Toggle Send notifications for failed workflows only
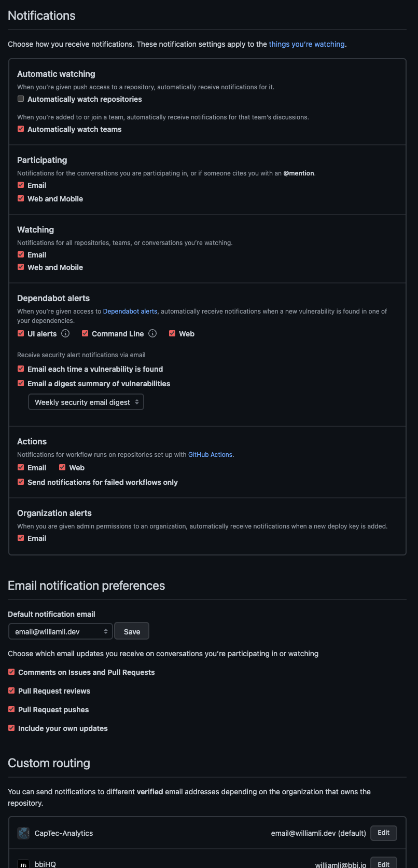The image size is (418, 868). click(x=21, y=481)
